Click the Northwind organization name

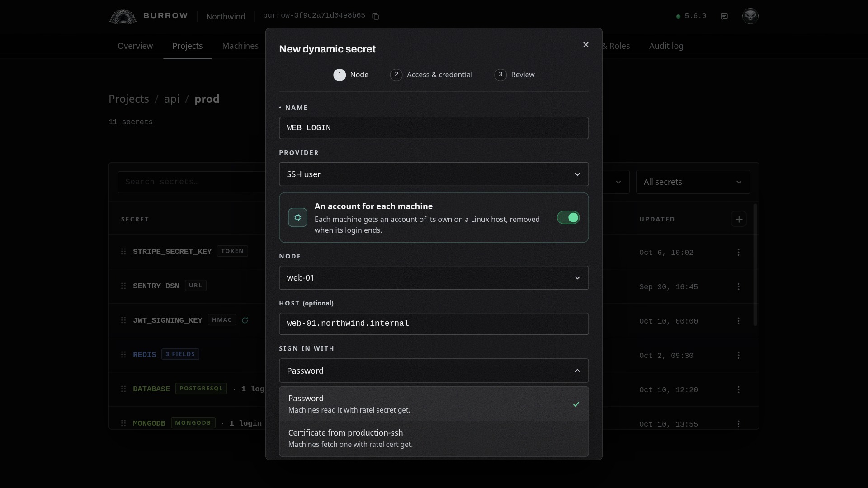[226, 16]
